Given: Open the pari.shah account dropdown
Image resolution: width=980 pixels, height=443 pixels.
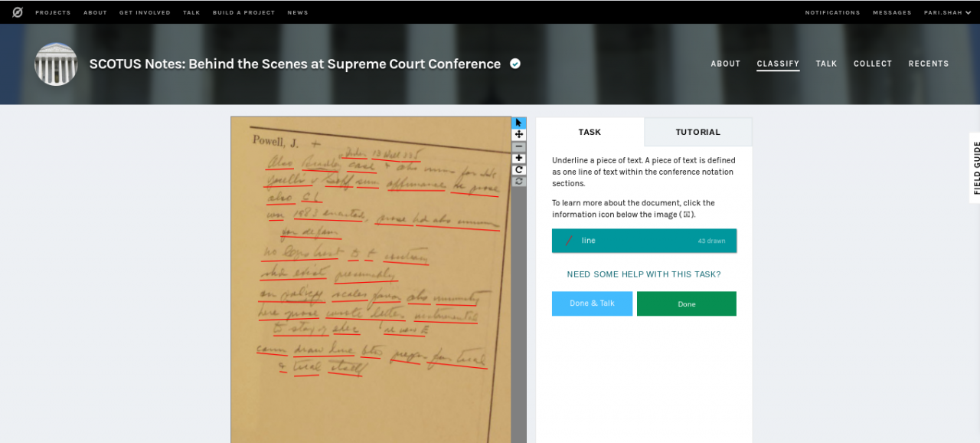Looking at the screenshot, I should click(947, 12).
